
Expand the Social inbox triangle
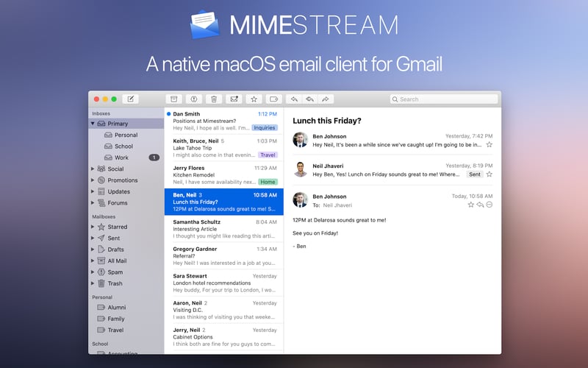[x=93, y=169]
